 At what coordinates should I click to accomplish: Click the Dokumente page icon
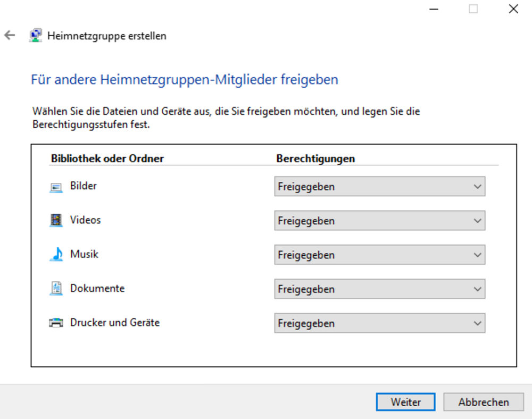pos(56,289)
